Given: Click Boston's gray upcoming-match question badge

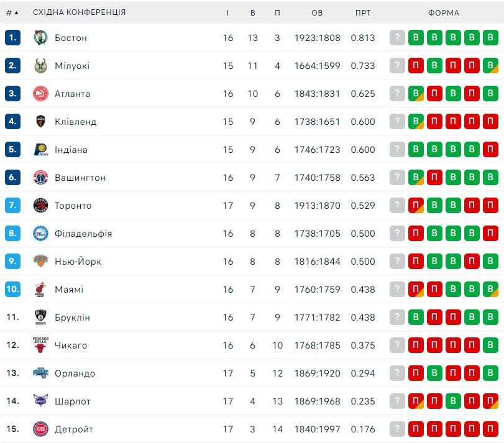Looking at the screenshot, I should tap(397, 37).
